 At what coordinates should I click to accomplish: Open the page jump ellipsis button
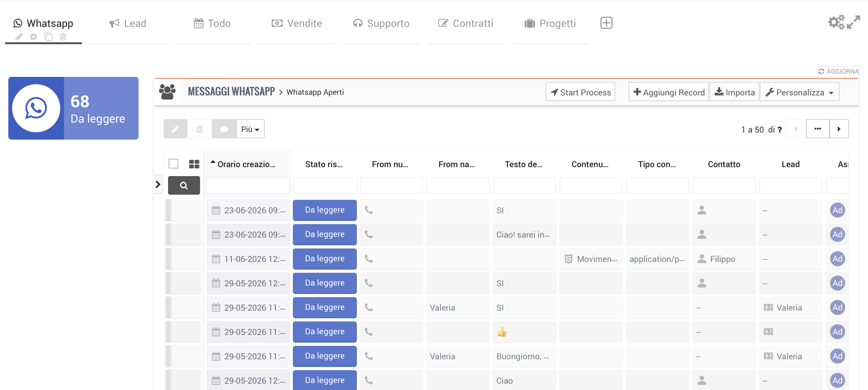coord(818,129)
